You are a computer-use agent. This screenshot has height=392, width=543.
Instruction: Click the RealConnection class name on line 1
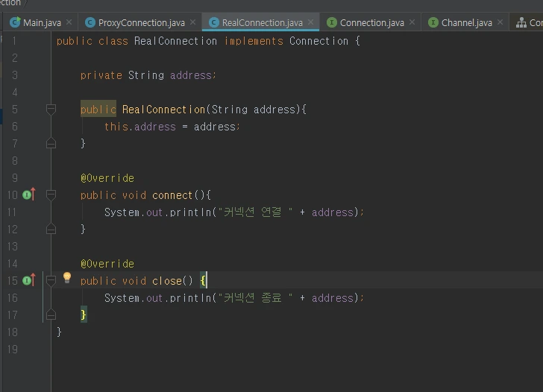175,41
